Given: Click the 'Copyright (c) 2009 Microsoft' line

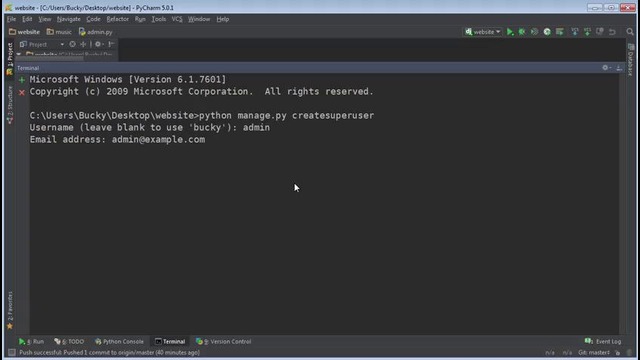Looking at the screenshot, I should pyautogui.click(x=201, y=92).
